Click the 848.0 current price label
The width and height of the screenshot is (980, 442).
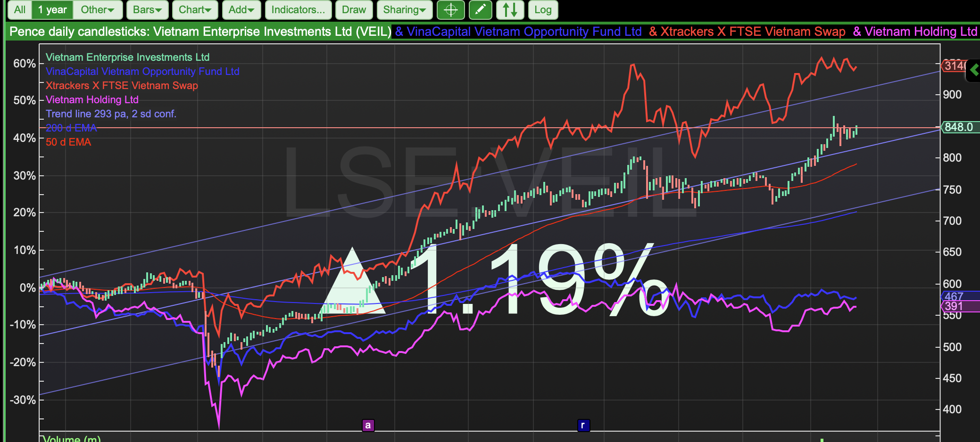point(960,127)
